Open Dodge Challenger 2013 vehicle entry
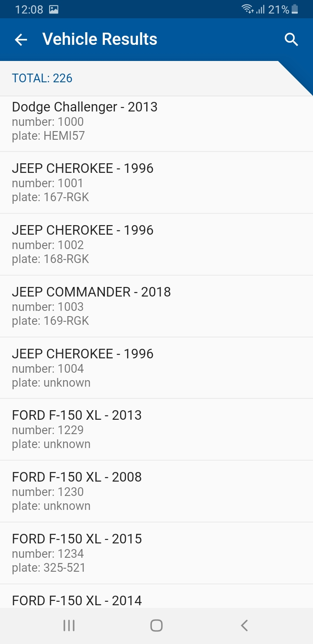Image resolution: width=313 pixels, height=644 pixels. 156,121
